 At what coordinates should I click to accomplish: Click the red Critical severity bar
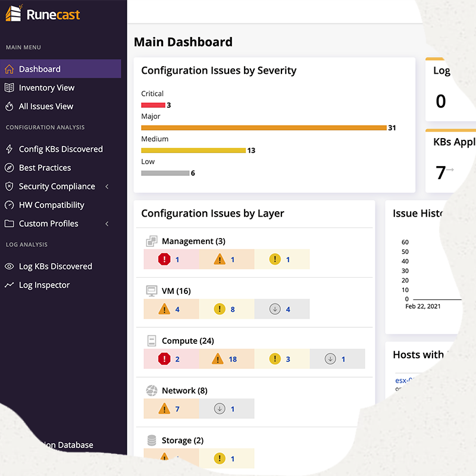click(x=154, y=105)
